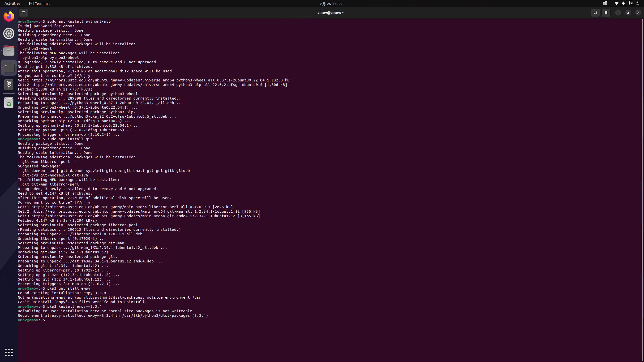Open the terminal hamburger menu
Viewport: 644px width, 362px height.
[606, 13]
